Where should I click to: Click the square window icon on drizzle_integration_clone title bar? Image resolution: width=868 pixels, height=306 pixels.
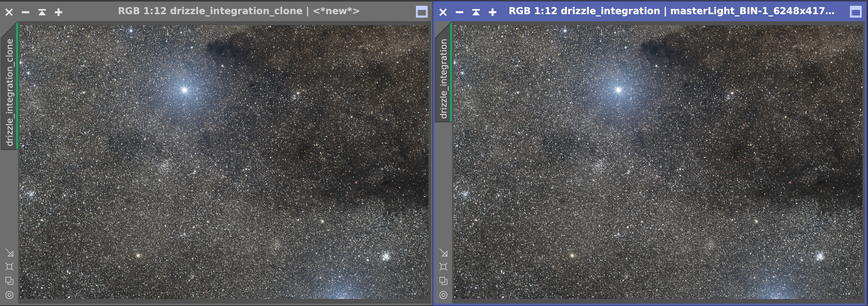point(421,12)
